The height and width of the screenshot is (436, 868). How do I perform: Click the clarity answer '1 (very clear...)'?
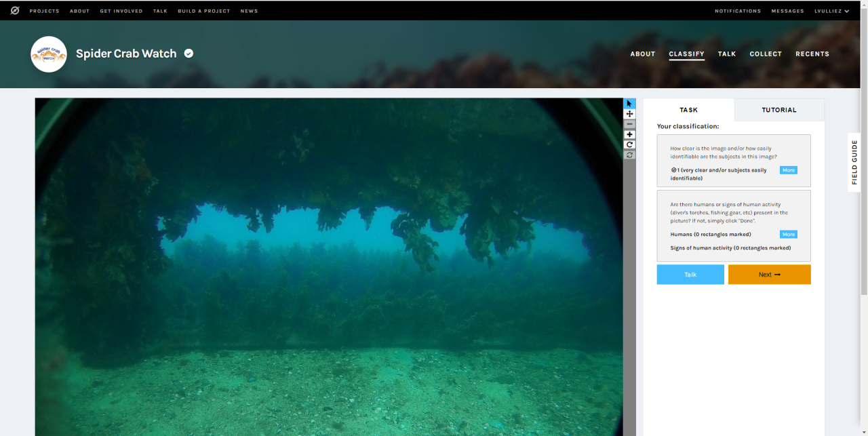719,174
